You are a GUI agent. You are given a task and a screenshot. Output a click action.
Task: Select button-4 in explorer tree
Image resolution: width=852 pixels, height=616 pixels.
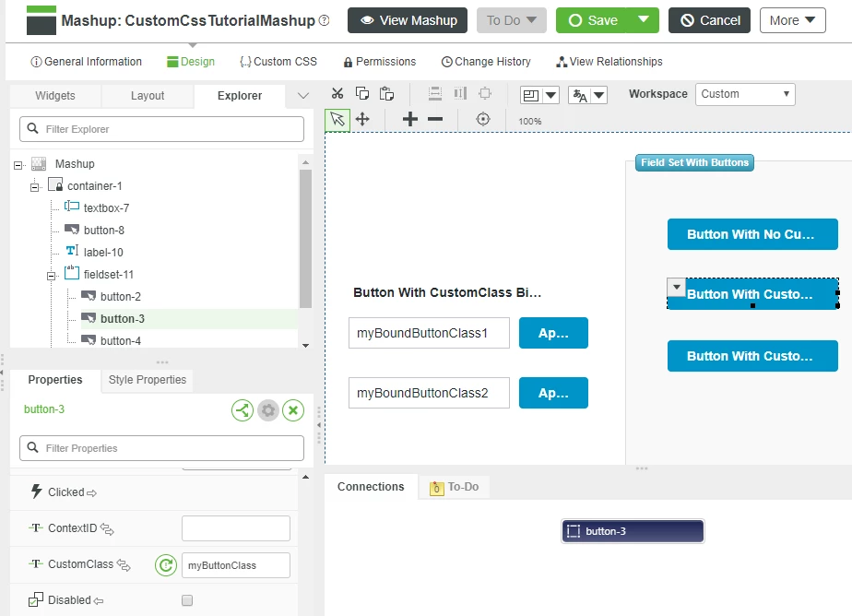[121, 341]
